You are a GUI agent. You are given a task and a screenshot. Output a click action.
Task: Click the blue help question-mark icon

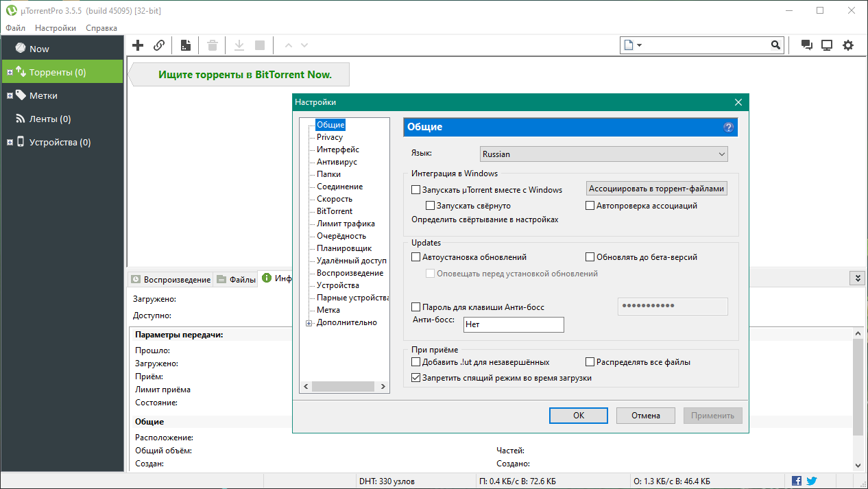(x=728, y=127)
